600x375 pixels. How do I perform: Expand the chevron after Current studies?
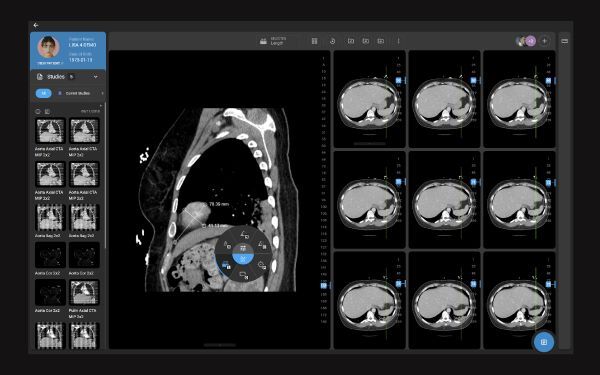click(102, 93)
